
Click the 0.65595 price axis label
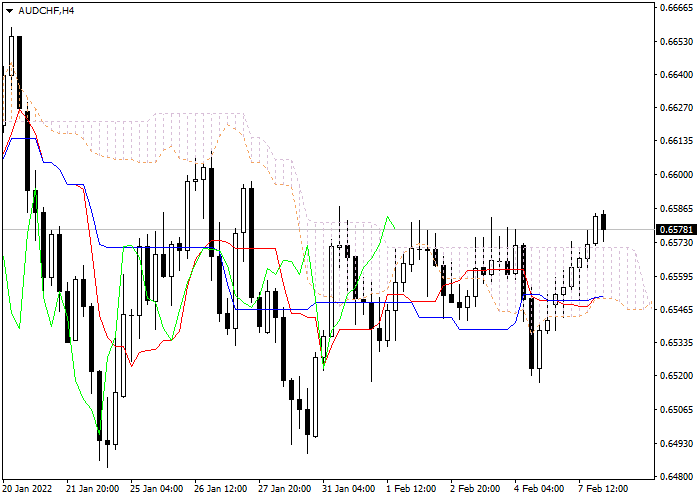click(676, 276)
